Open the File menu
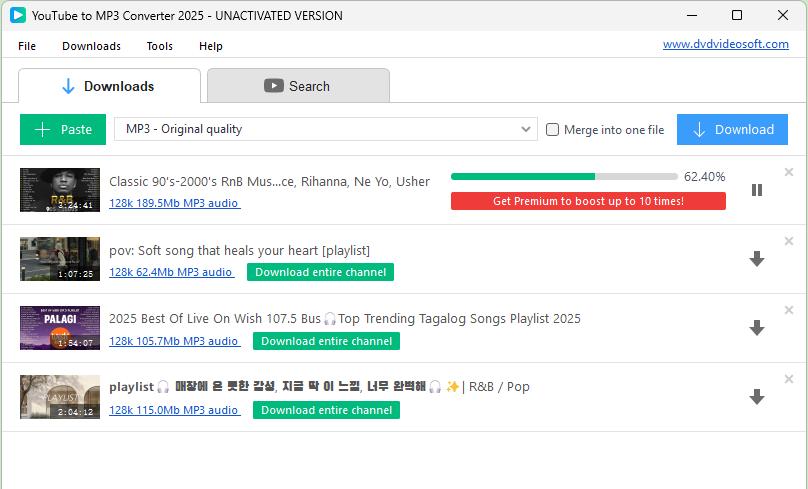 [x=27, y=46]
